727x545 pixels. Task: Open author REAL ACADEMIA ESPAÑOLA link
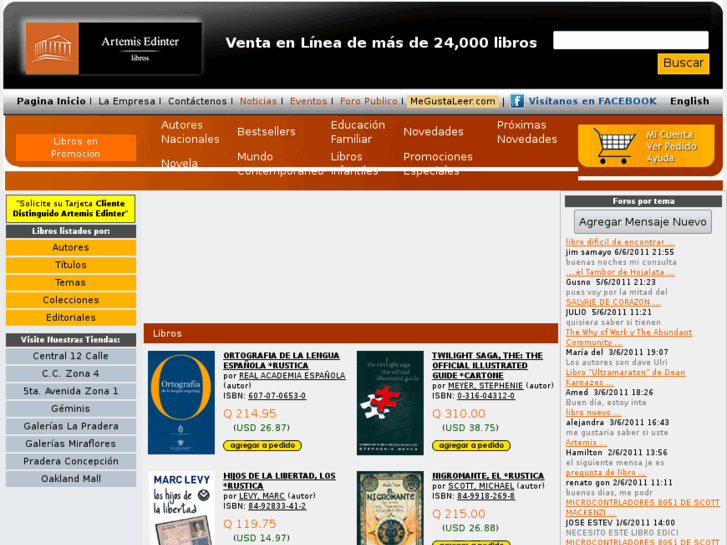point(292,376)
